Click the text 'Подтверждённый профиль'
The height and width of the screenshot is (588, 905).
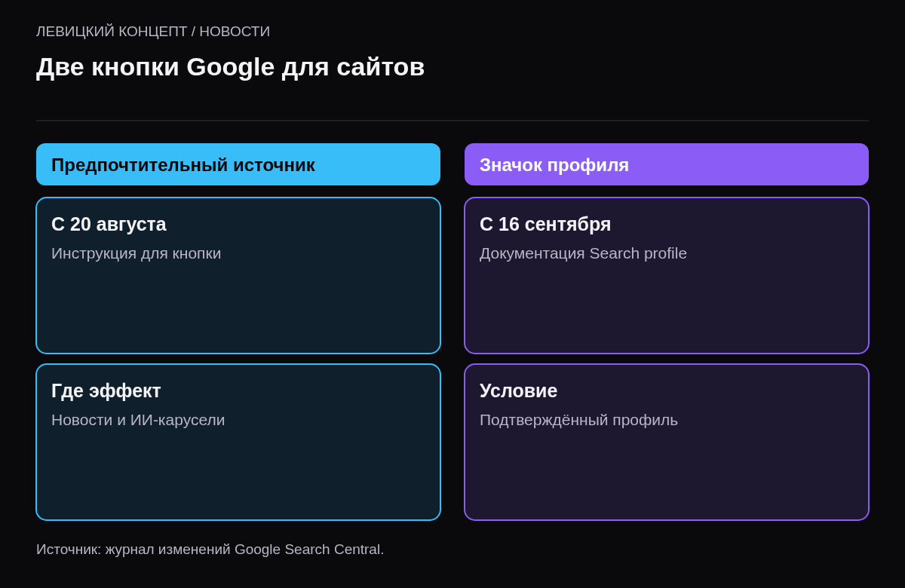click(578, 420)
